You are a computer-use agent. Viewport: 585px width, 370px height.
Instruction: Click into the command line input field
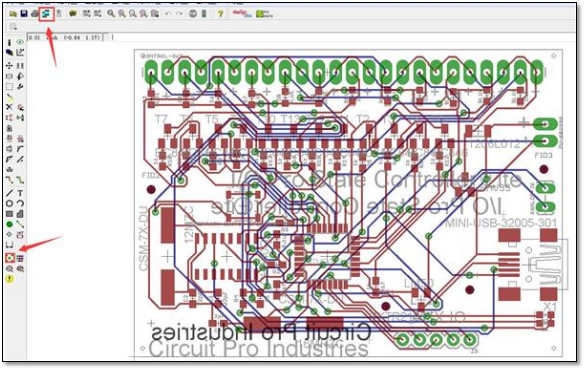click(x=343, y=37)
